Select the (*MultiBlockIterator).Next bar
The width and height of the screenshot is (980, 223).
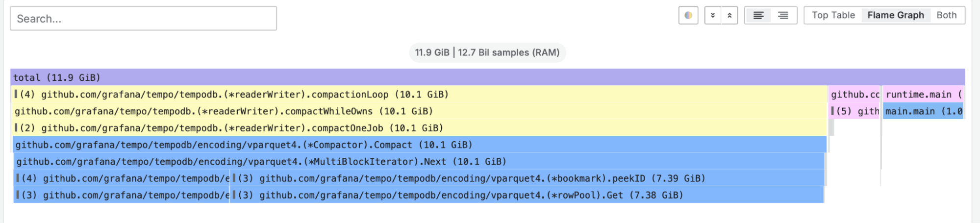coord(419,162)
